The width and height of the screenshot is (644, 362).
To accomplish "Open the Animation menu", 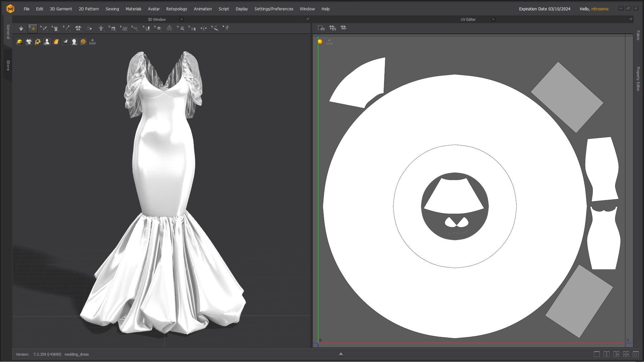I will (203, 9).
